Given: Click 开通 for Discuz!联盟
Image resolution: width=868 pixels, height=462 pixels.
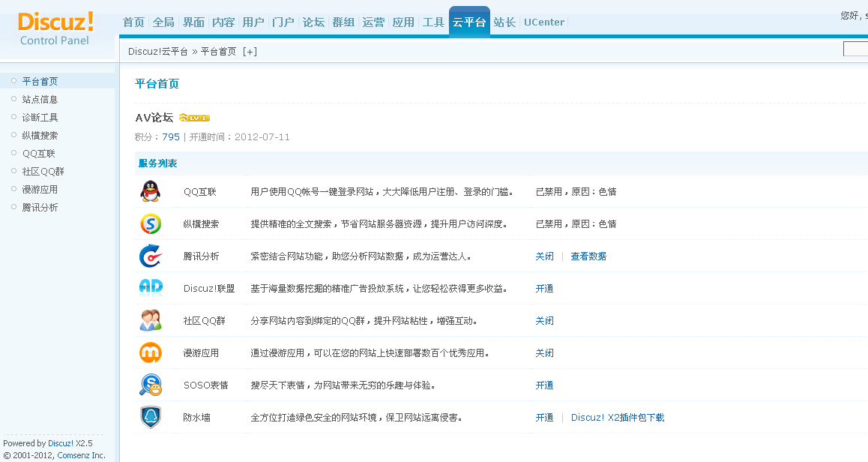Looking at the screenshot, I should pos(544,288).
